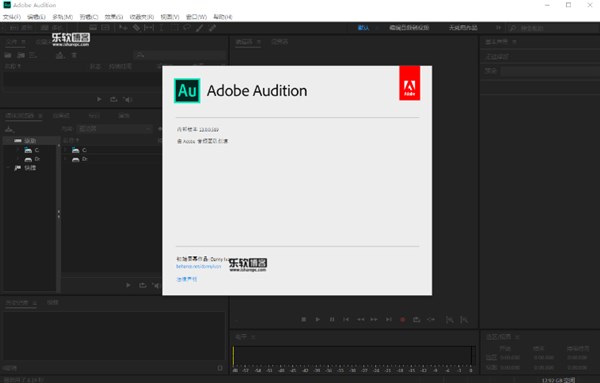Switch to the 视频 tab
The width and height of the screenshot is (600, 383).
[52, 303]
